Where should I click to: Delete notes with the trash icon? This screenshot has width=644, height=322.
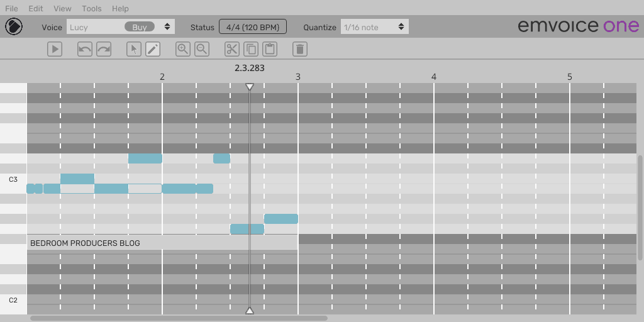coord(300,49)
